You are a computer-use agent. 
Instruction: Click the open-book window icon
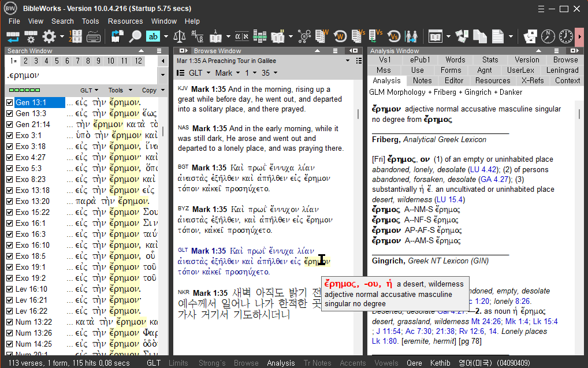[435, 36]
